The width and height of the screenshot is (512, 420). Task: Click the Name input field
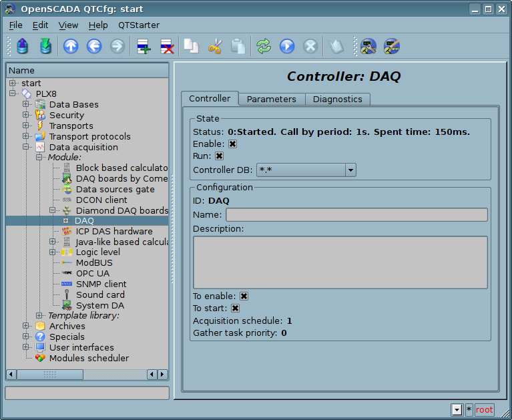point(356,214)
